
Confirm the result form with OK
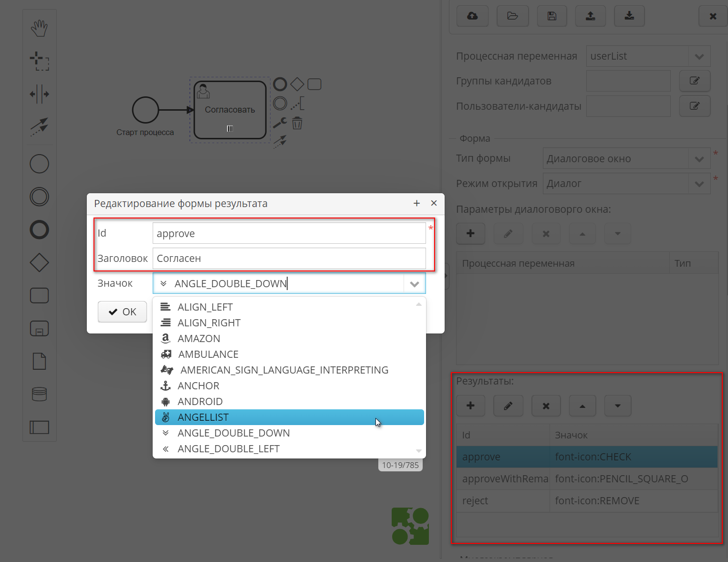tap(122, 312)
